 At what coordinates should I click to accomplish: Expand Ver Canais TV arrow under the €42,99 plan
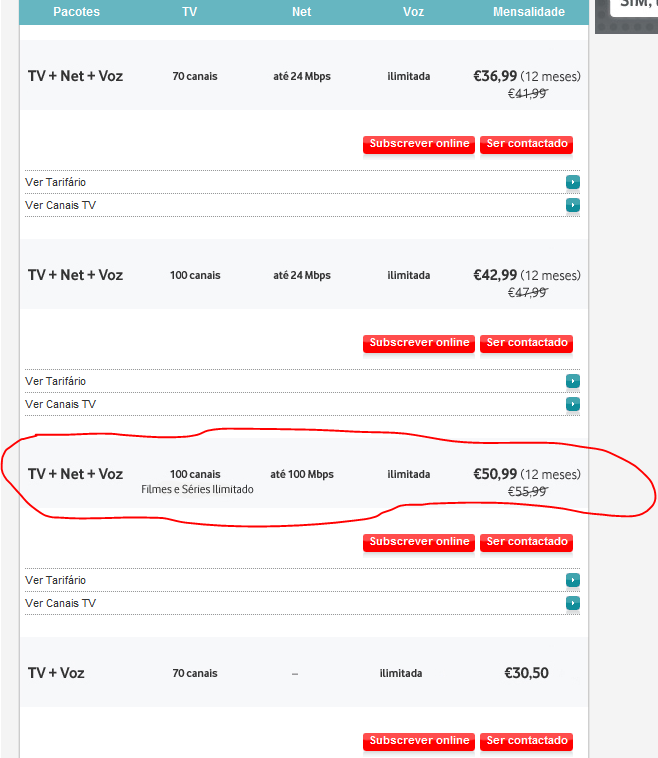coord(573,404)
